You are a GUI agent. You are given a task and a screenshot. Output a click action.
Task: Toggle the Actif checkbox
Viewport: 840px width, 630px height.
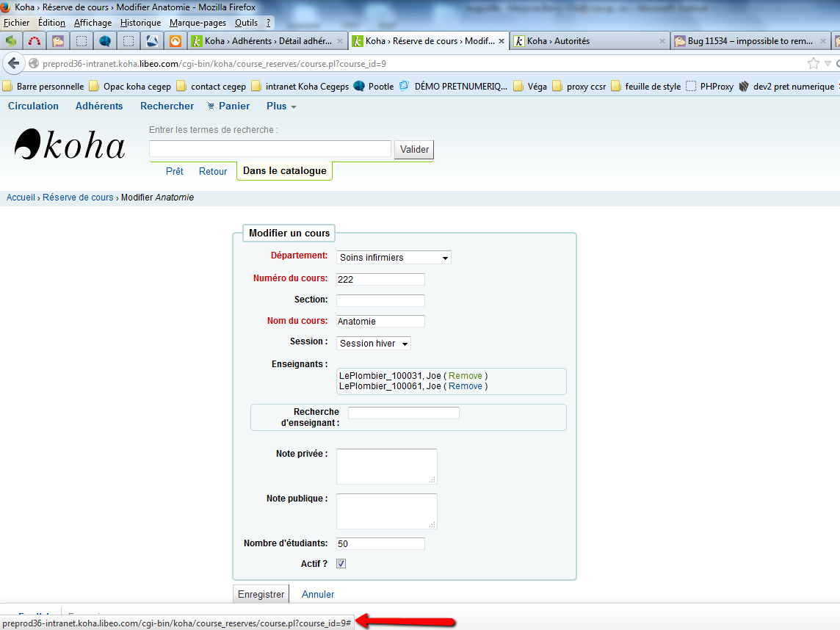click(x=341, y=564)
